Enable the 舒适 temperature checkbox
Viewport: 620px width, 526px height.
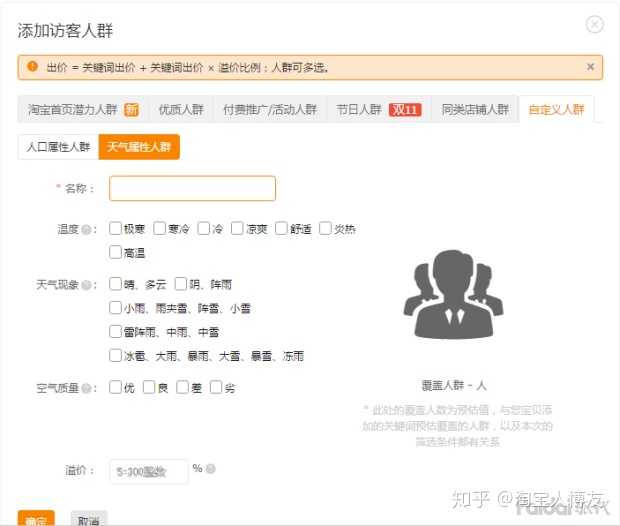click(x=282, y=229)
